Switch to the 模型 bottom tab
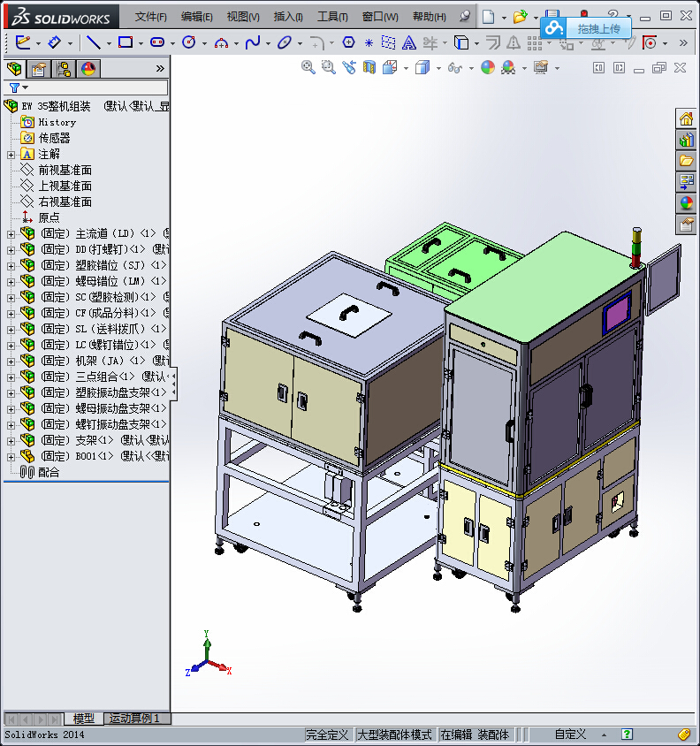 point(84,719)
